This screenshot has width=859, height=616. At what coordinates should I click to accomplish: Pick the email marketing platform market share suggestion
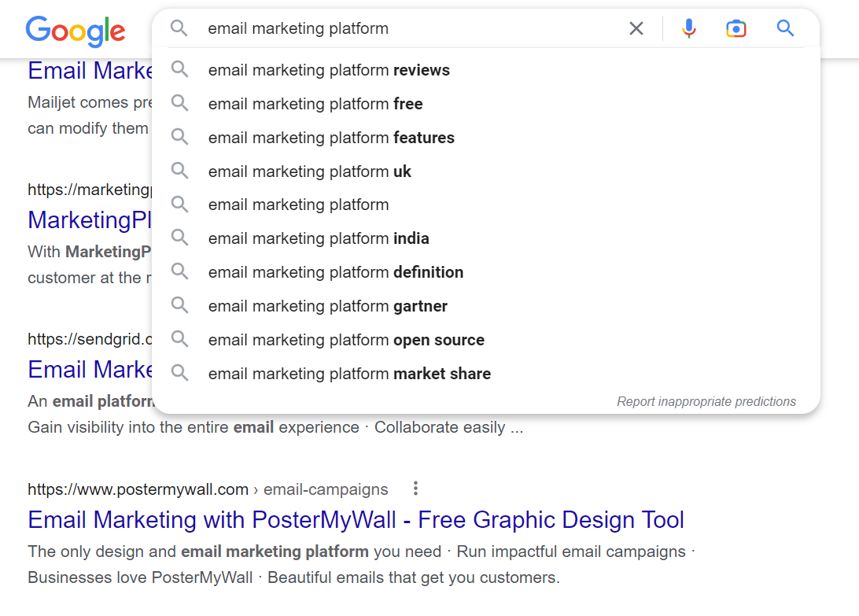348,373
